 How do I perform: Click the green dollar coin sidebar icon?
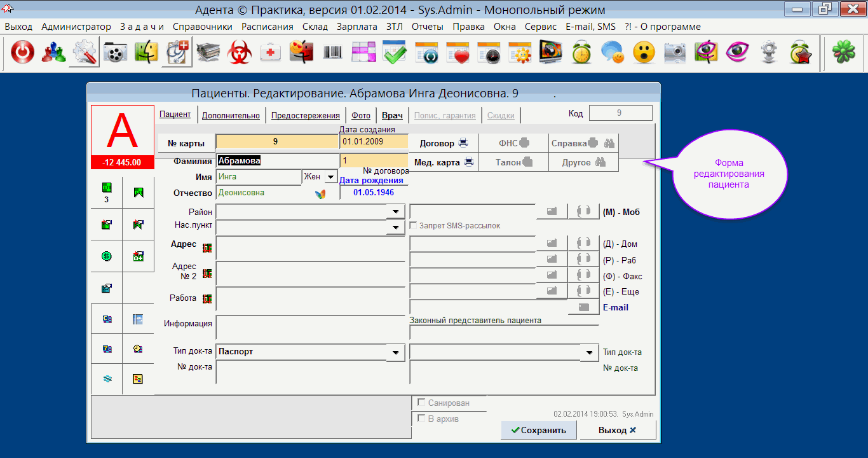point(107,256)
